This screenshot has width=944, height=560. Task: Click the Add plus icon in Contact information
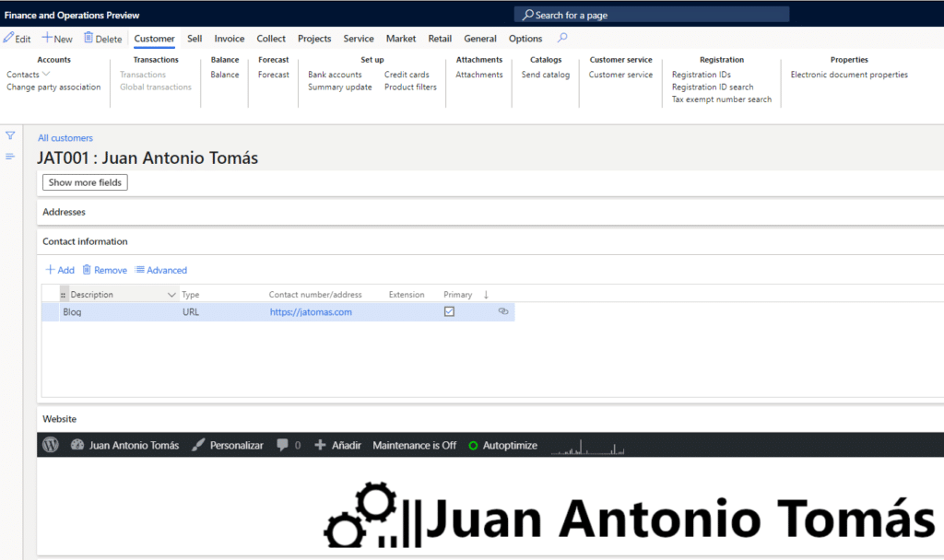click(51, 270)
